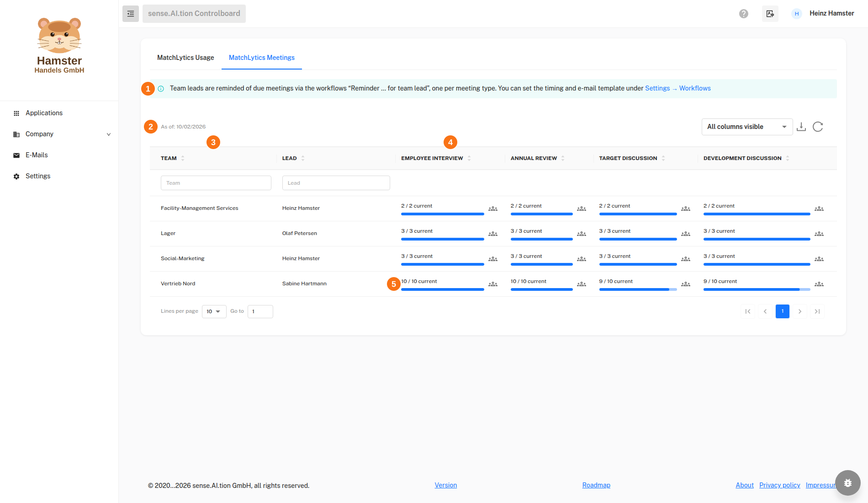
Task: Click the Hamster Handels GmbH logo
Action: (x=59, y=45)
